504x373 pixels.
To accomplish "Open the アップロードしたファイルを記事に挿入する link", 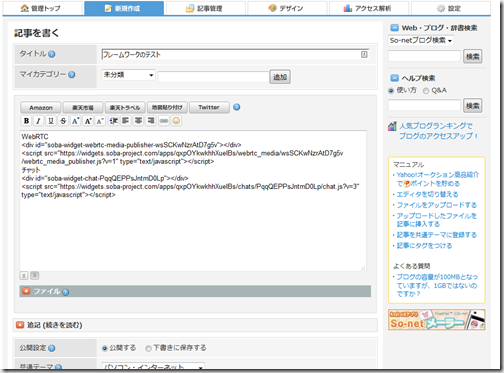I will point(437,220).
